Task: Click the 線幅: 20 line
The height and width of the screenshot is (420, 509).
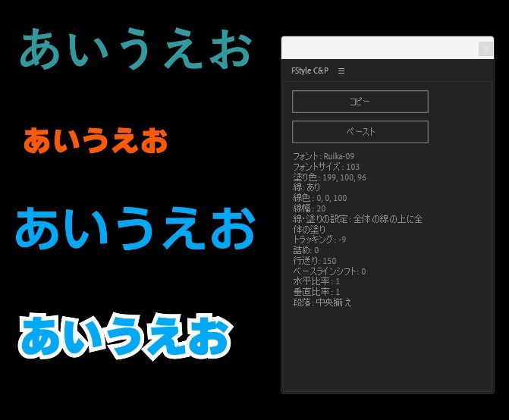Action: pos(309,208)
